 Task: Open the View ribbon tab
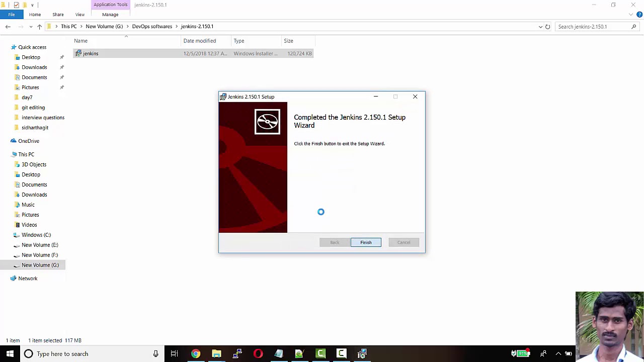coord(79,15)
